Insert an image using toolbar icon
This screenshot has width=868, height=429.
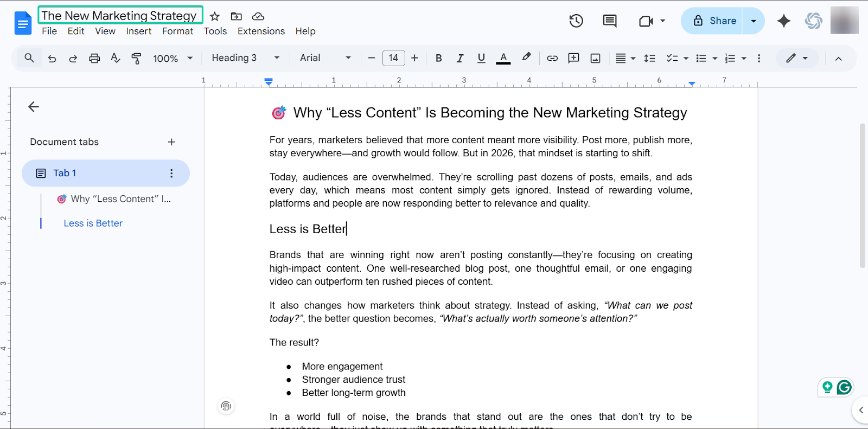595,58
